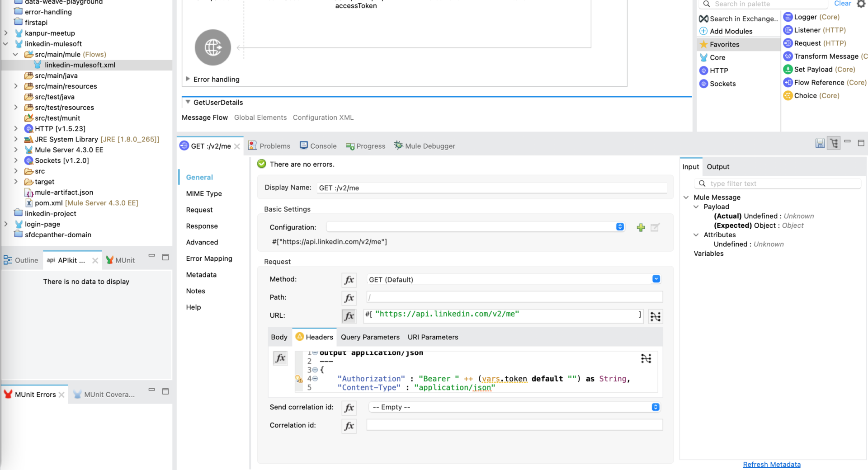
Task: Open the Query Parameters tab
Action: pyautogui.click(x=370, y=337)
